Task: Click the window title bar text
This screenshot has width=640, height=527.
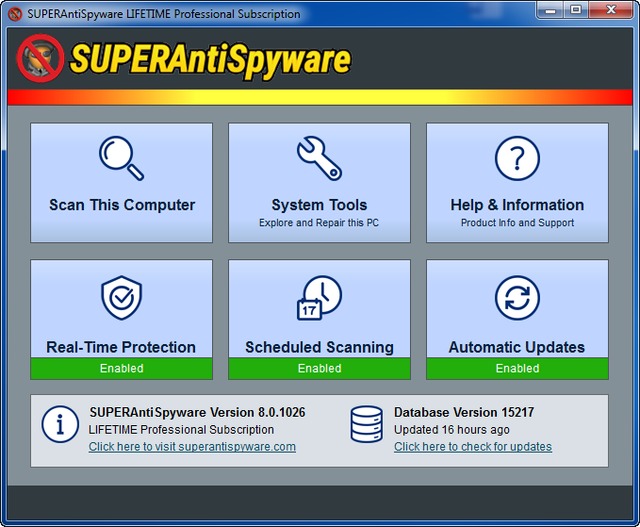Action: pos(163,14)
